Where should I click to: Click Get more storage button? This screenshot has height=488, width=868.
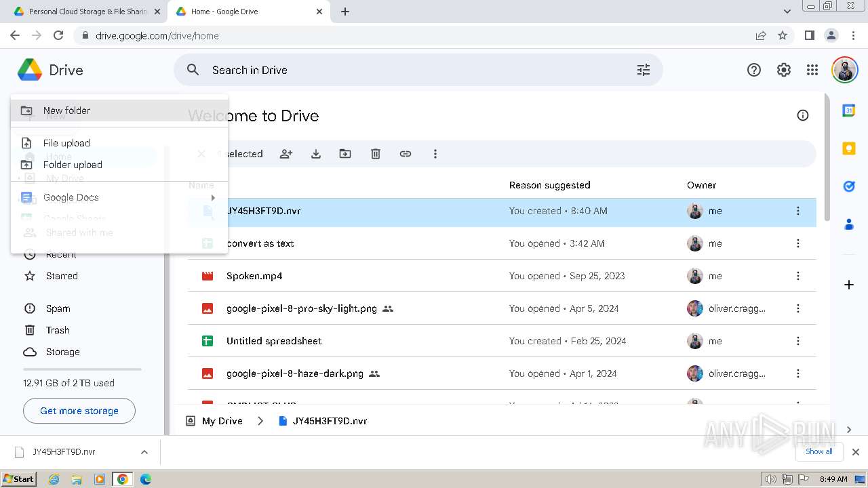tap(79, 411)
